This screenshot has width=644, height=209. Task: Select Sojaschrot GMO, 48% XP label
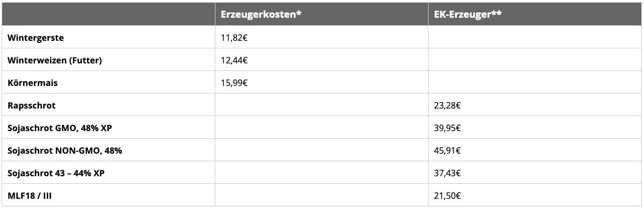(x=60, y=128)
